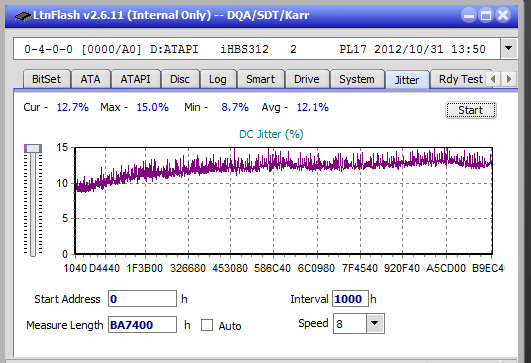
Task: Select the Jitter tab
Action: click(x=407, y=80)
